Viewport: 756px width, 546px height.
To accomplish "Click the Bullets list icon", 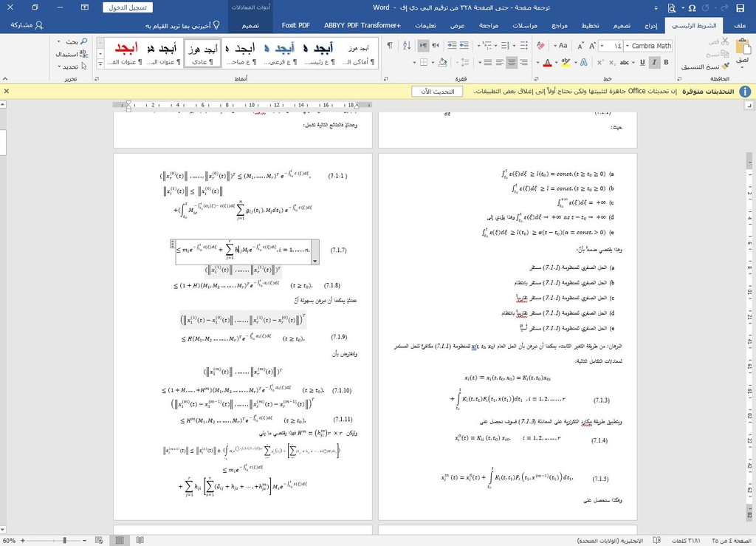I will tap(524, 46).
